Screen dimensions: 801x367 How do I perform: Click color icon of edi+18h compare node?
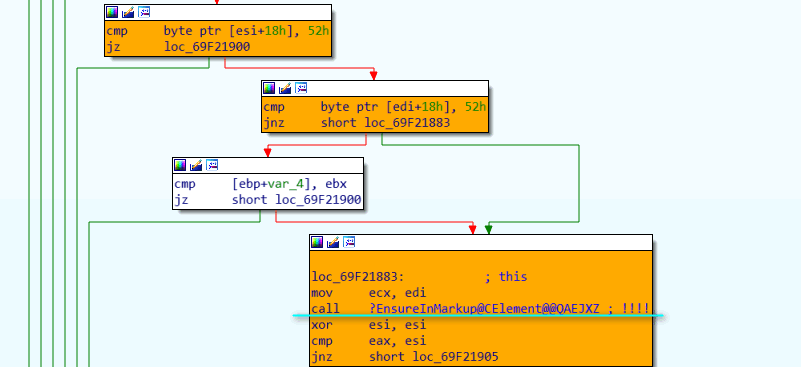point(269,88)
